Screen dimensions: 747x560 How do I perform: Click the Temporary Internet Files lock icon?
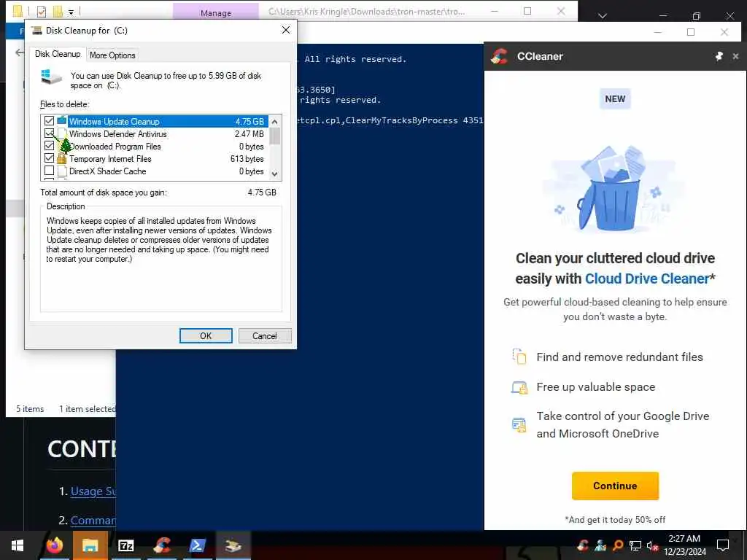(61, 158)
